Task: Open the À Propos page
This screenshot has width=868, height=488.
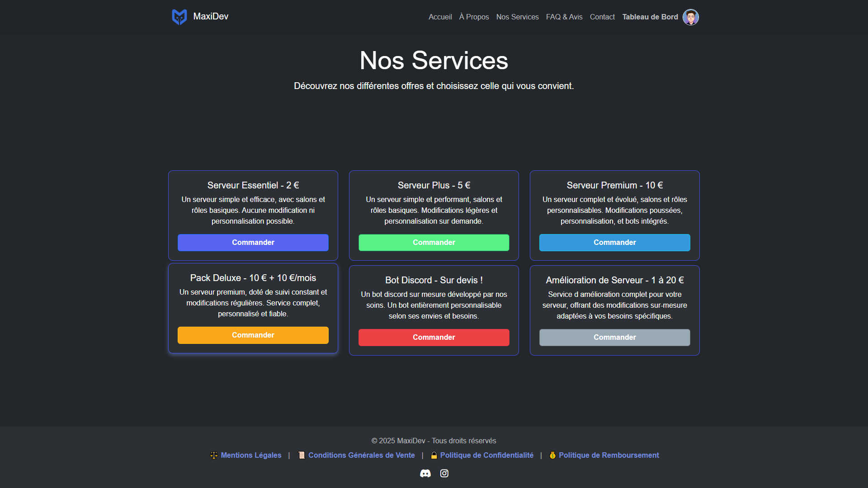Action: click(474, 17)
